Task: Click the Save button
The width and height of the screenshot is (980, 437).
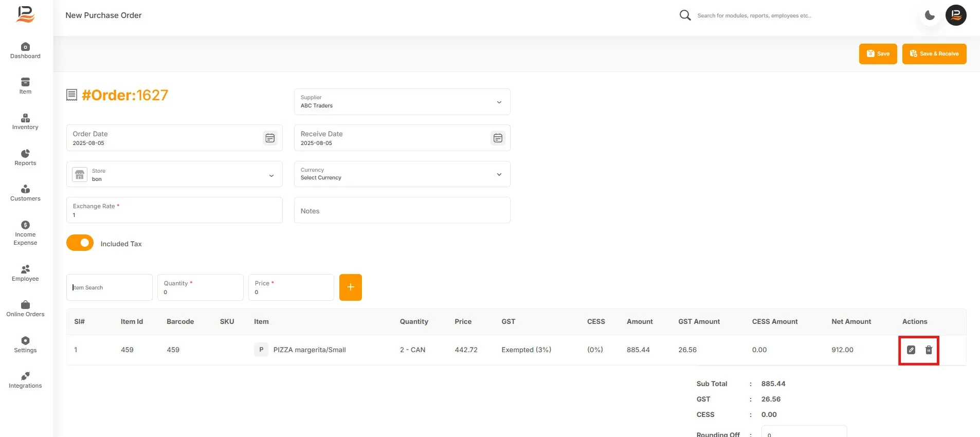Action: point(878,54)
